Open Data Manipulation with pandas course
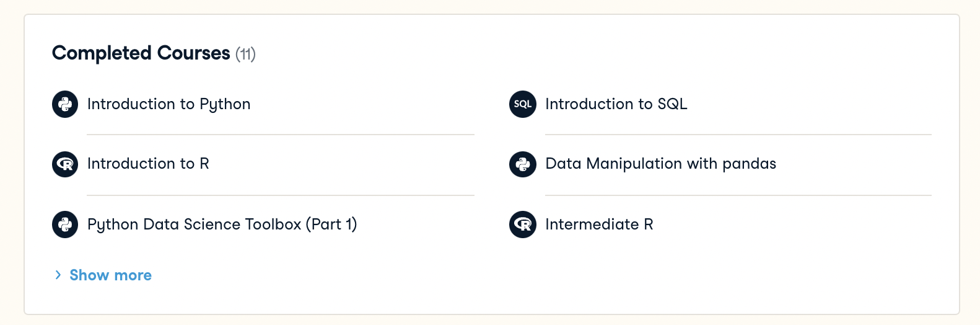This screenshot has width=980, height=325. (x=660, y=164)
